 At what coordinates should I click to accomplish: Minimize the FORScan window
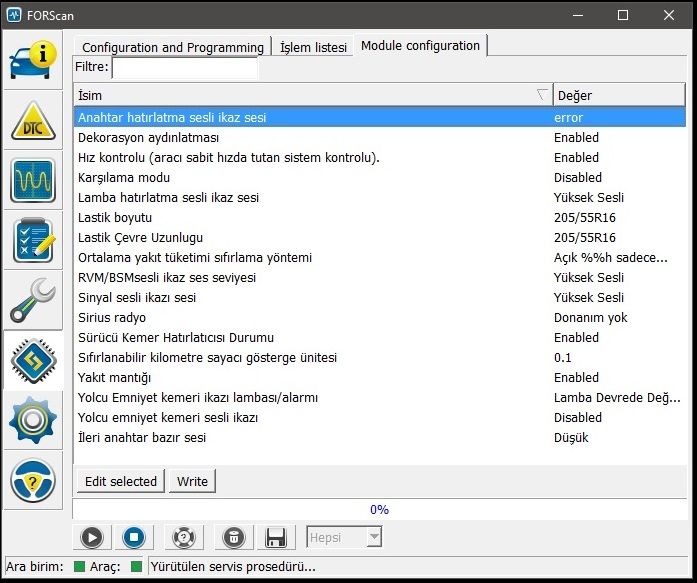[578, 15]
